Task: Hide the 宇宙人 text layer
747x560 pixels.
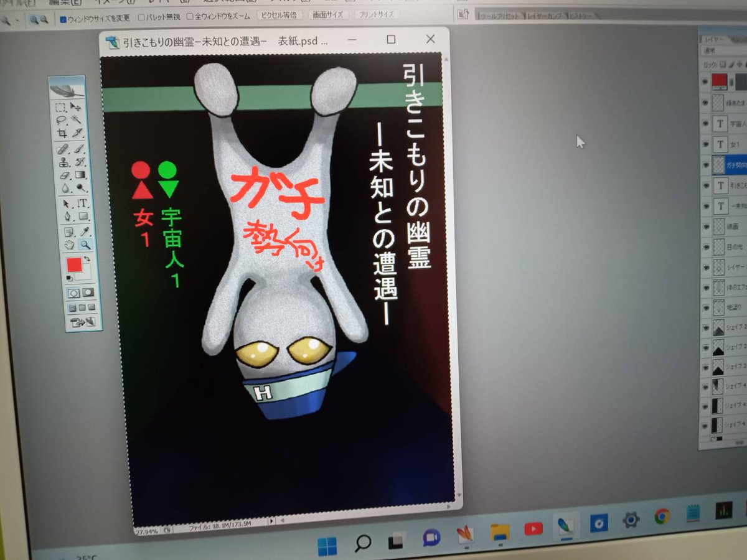Action: coord(705,123)
